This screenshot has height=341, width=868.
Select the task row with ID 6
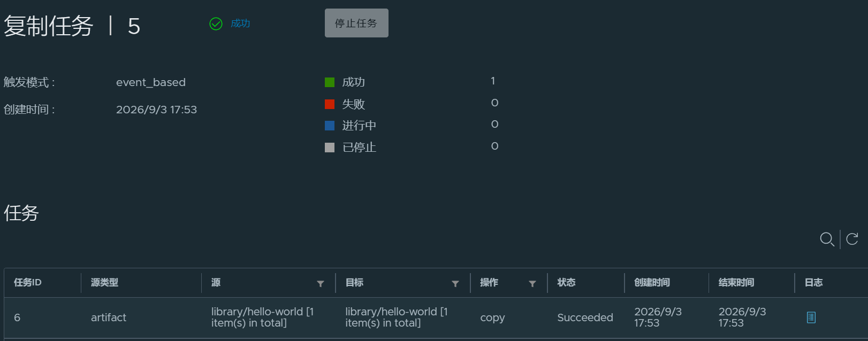436,317
